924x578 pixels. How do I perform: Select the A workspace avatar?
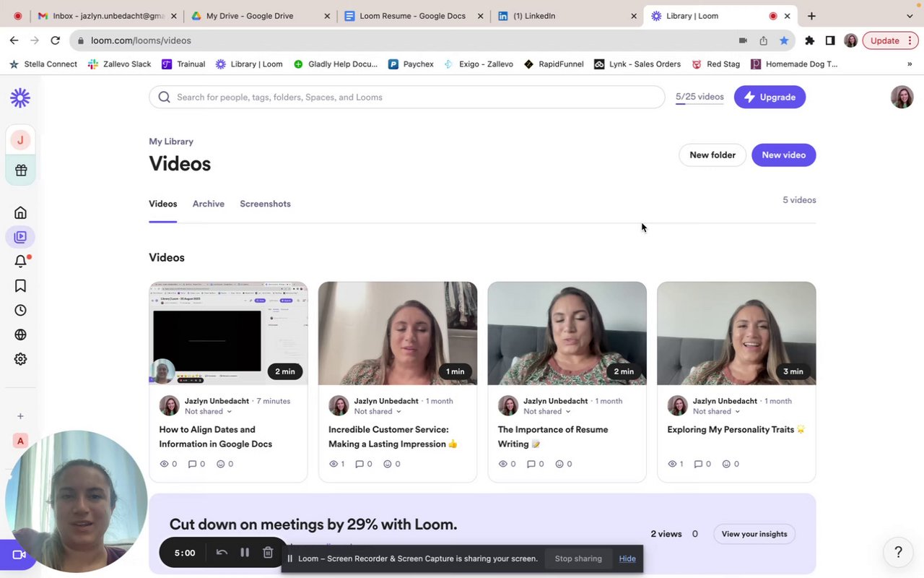20,441
